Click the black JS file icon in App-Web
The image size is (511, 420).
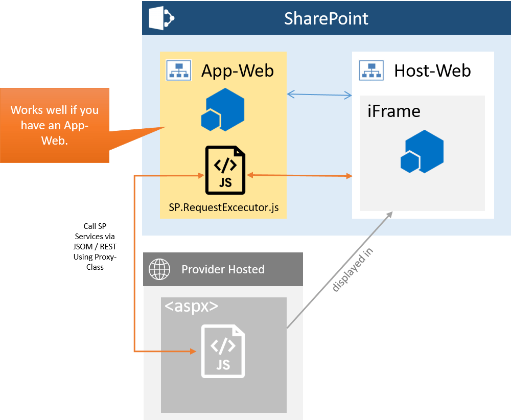[x=225, y=170]
